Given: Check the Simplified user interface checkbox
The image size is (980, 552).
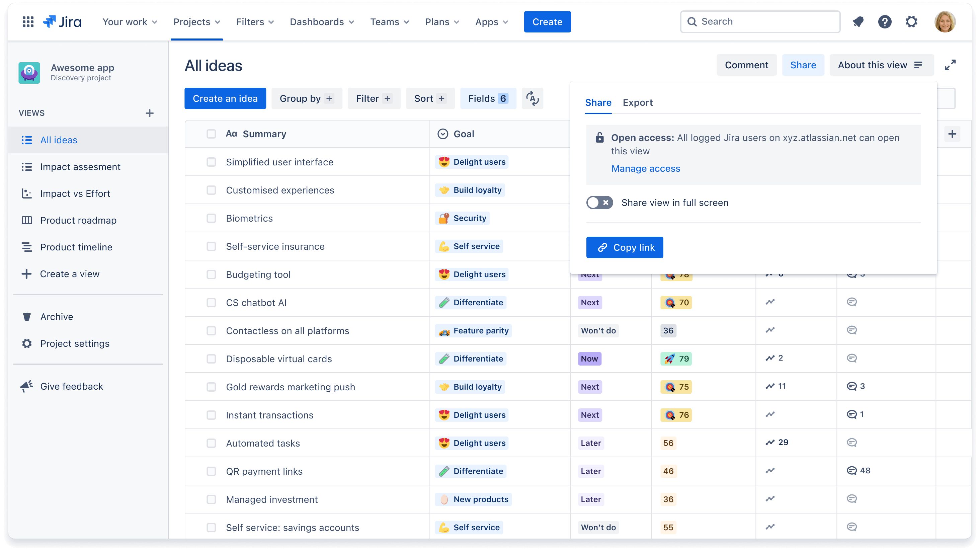Looking at the screenshot, I should tap(211, 162).
